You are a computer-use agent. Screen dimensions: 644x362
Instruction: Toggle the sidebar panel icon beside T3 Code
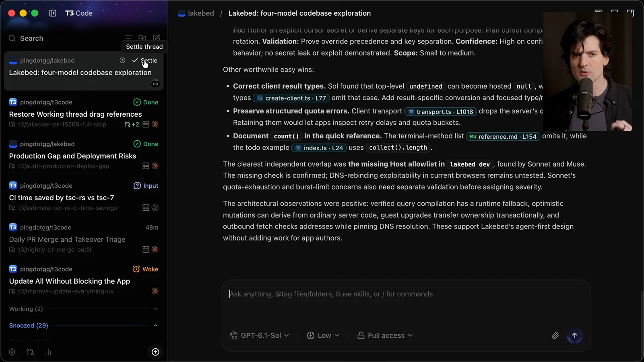[53, 13]
